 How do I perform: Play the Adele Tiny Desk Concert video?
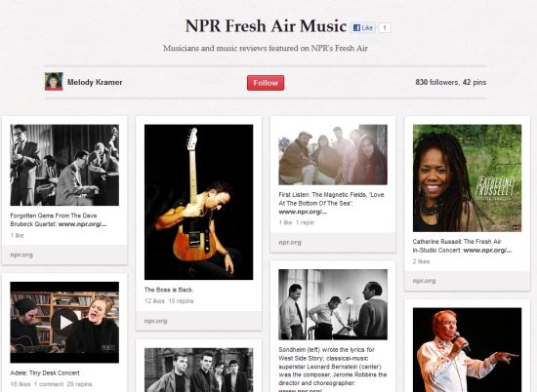[64, 322]
